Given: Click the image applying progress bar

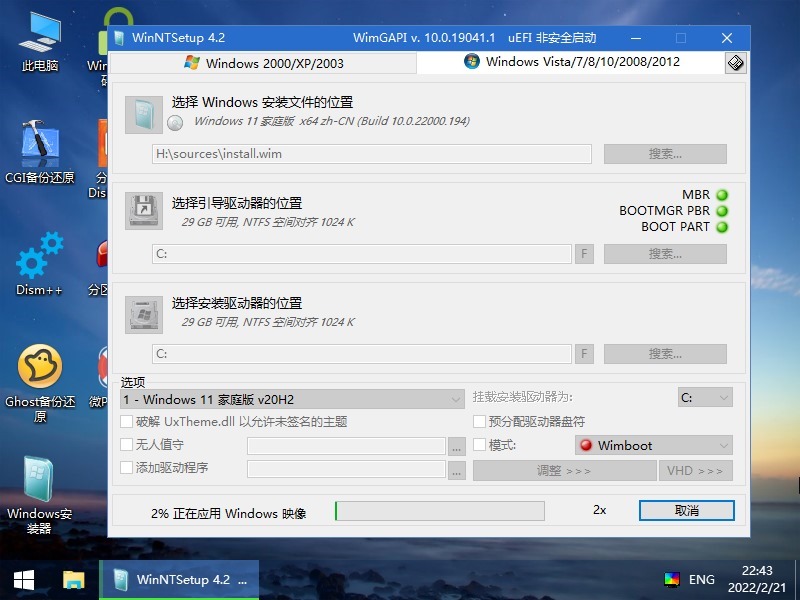Looking at the screenshot, I should click(440, 511).
